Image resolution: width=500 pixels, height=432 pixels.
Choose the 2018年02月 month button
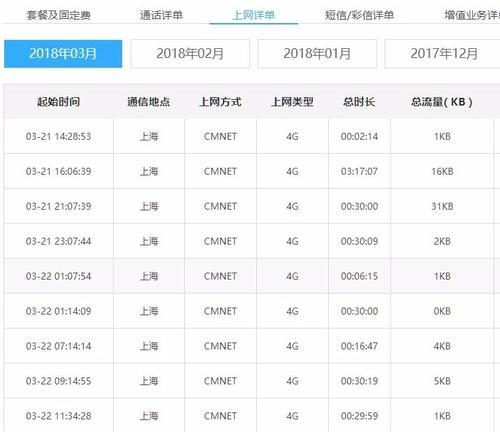(x=190, y=54)
